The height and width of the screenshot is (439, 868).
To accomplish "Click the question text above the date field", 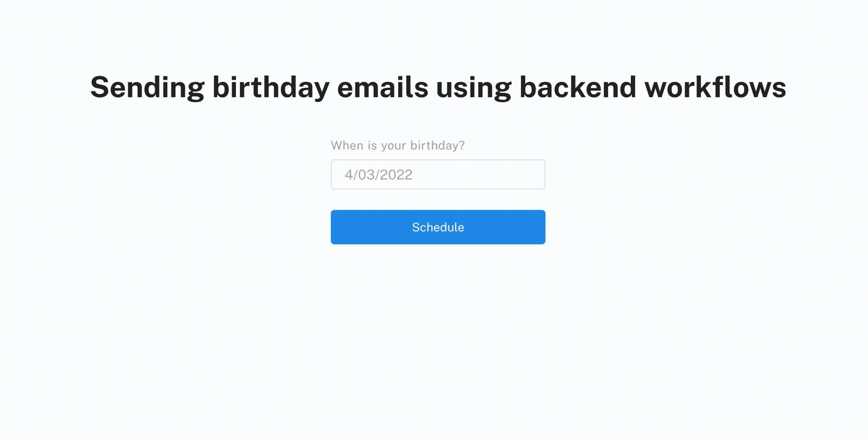I will pos(398,145).
